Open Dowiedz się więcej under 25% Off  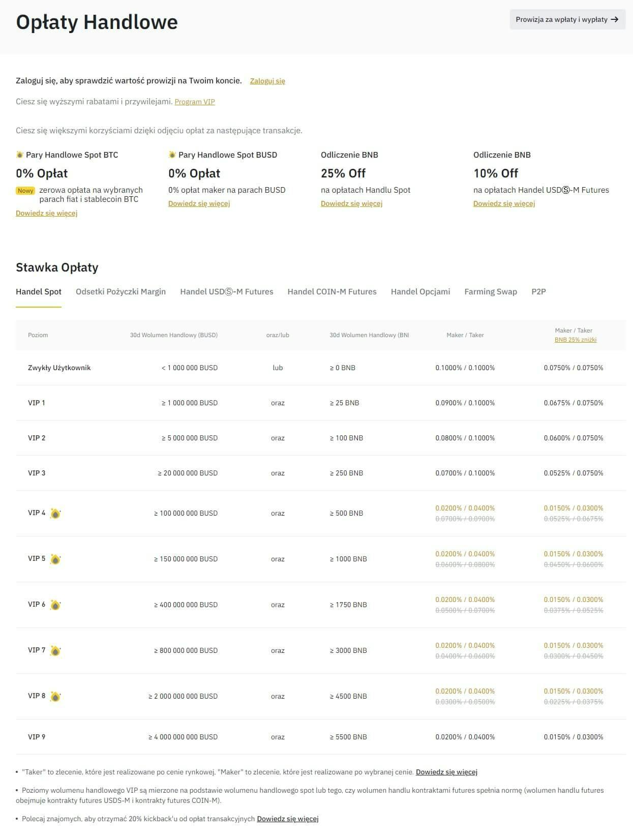[x=351, y=203]
